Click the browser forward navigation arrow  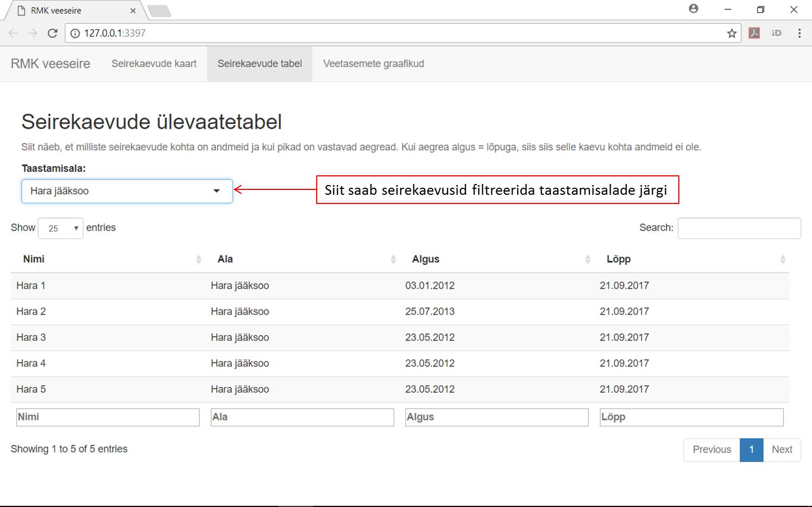pos(32,33)
